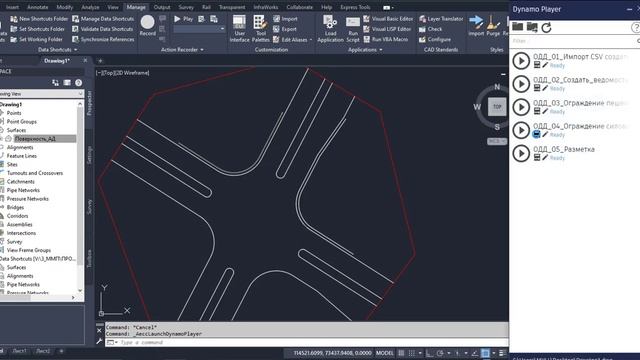
Task: Open the User Interface customization
Action: [x=239, y=29]
